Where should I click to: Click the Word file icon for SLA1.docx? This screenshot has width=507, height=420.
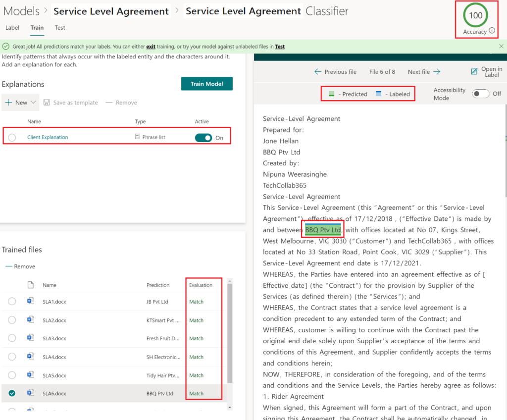pos(31,302)
